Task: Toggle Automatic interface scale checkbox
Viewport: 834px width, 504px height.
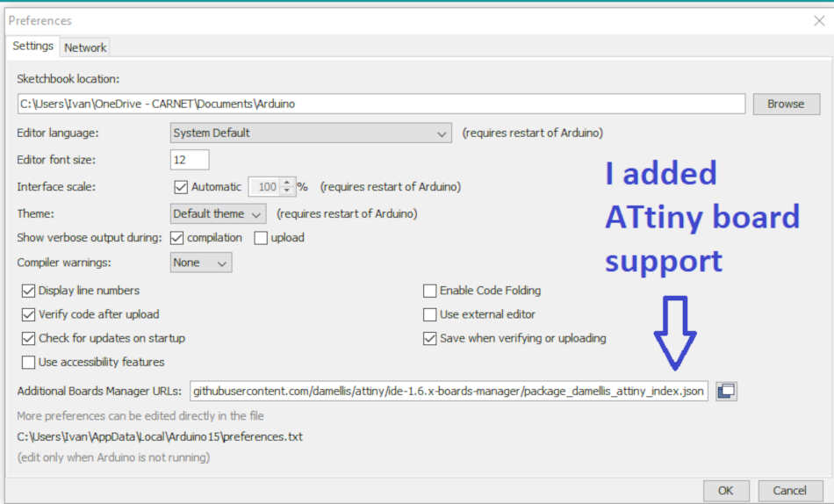Action: 181,187
